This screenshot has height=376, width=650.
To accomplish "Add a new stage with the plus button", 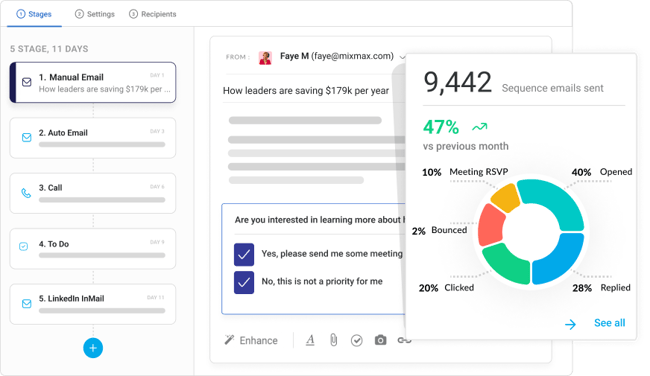I will [93, 348].
